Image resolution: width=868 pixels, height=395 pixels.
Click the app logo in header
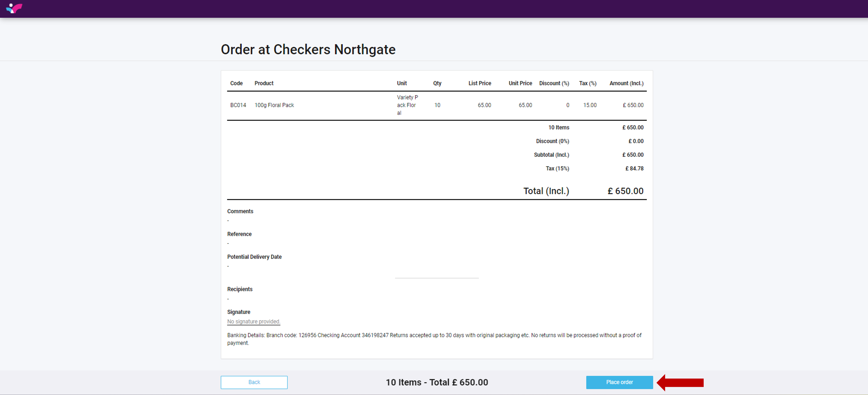point(14,8)
